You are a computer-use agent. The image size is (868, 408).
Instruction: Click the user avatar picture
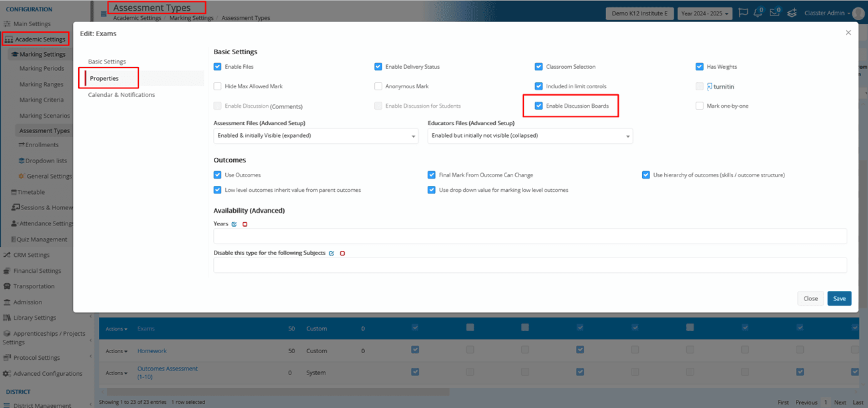click(x=859, y=13)
